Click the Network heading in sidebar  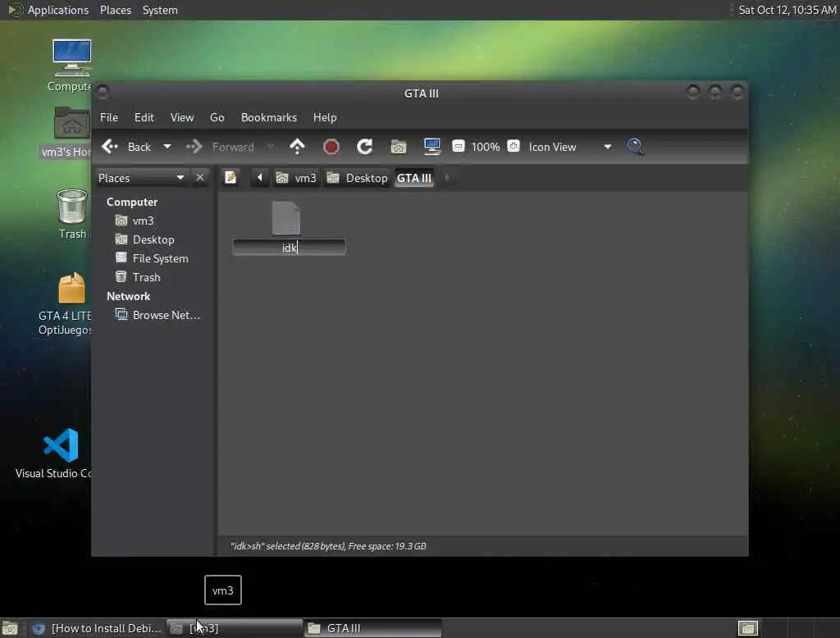128,296
